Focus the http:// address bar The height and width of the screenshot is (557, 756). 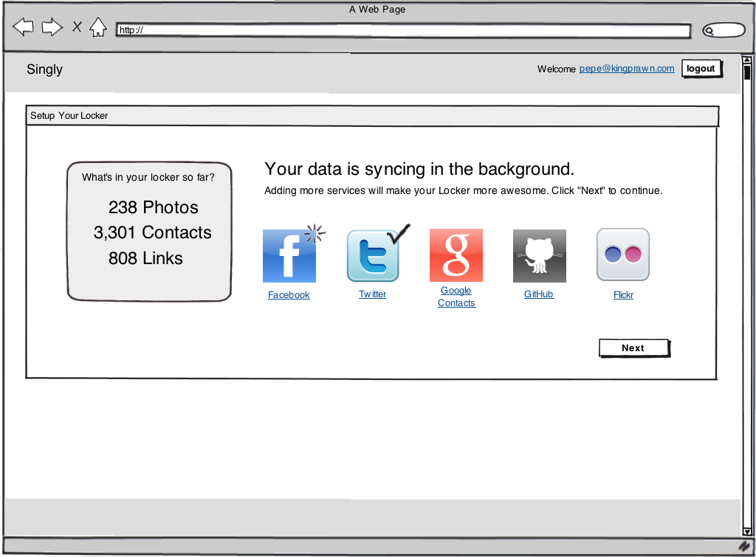point(403,30)
